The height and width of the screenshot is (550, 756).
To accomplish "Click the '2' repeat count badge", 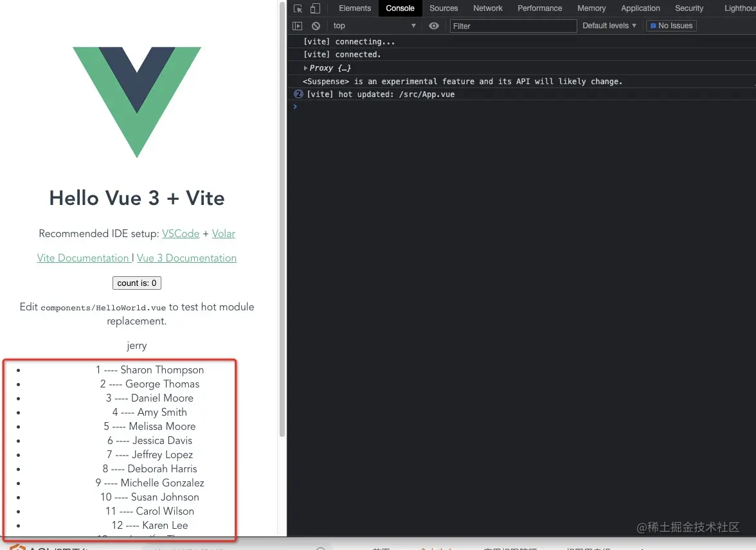I will coord(298,94).
